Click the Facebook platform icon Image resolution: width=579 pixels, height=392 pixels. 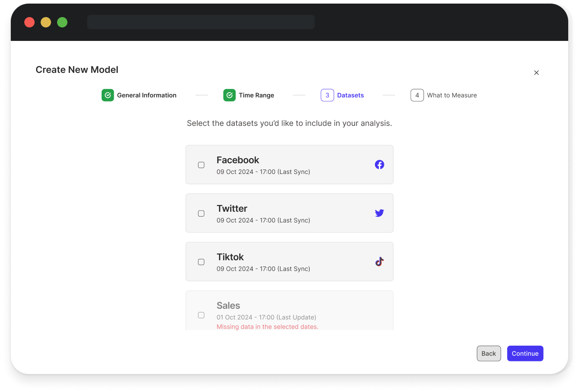point(379,165)
